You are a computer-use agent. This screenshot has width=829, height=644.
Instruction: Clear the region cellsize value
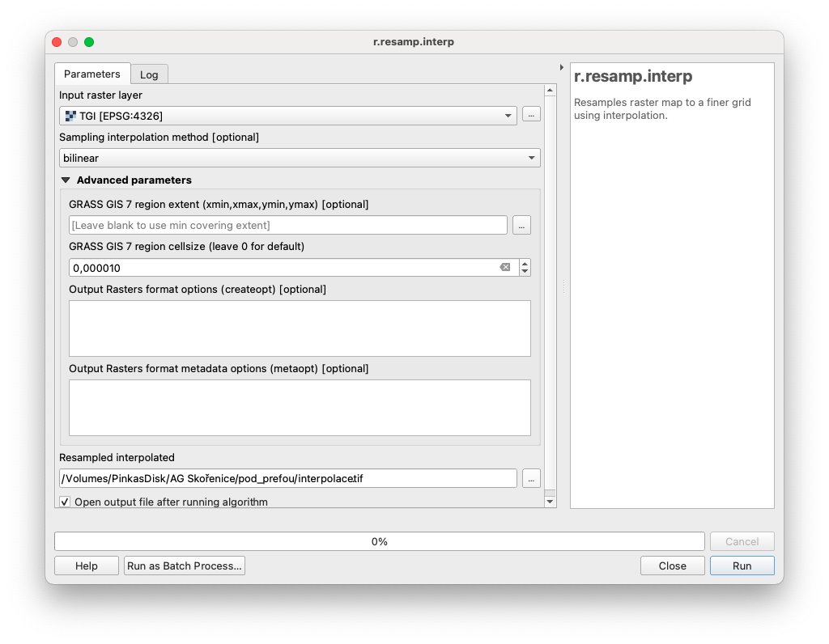pos(505,268)
